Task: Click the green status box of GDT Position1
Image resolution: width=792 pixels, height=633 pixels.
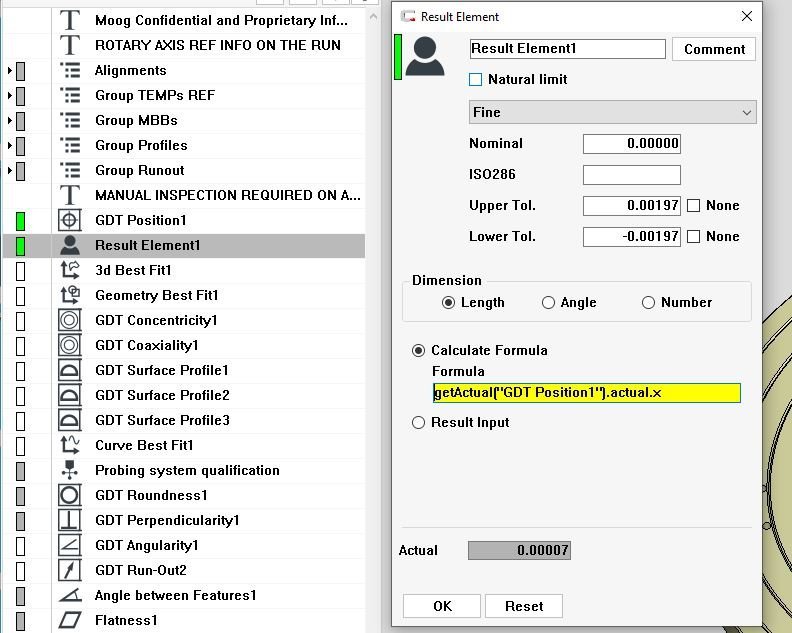Action: pos(21,221)
